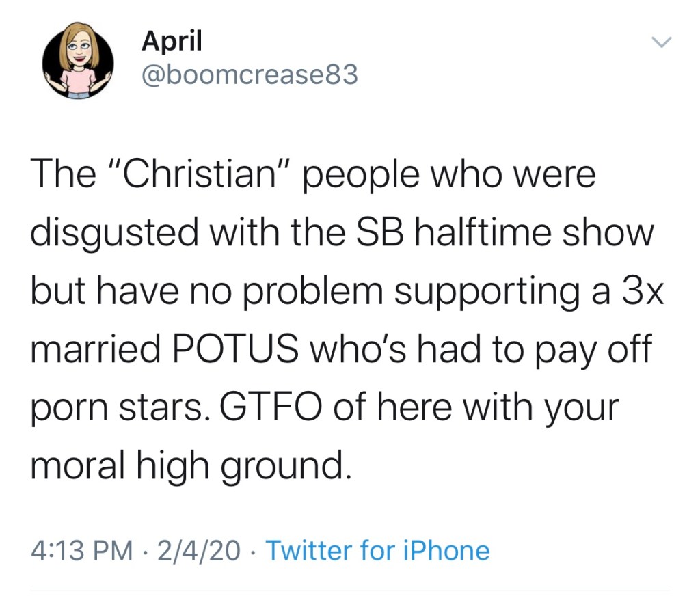Click the quoted word "Christian"
Screen dimensions: 700x598
[190, 176]
